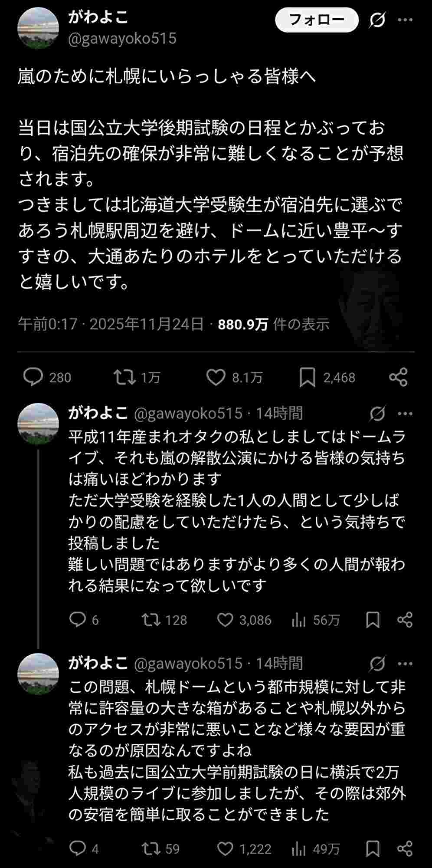Open more options on first reply
432x868 pixels.
click(405, 414)
